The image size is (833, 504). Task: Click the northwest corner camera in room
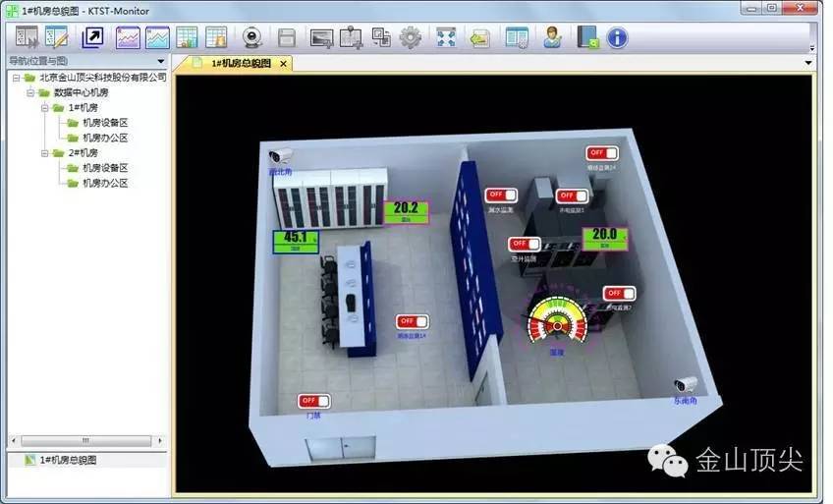[x=283, y=157]
